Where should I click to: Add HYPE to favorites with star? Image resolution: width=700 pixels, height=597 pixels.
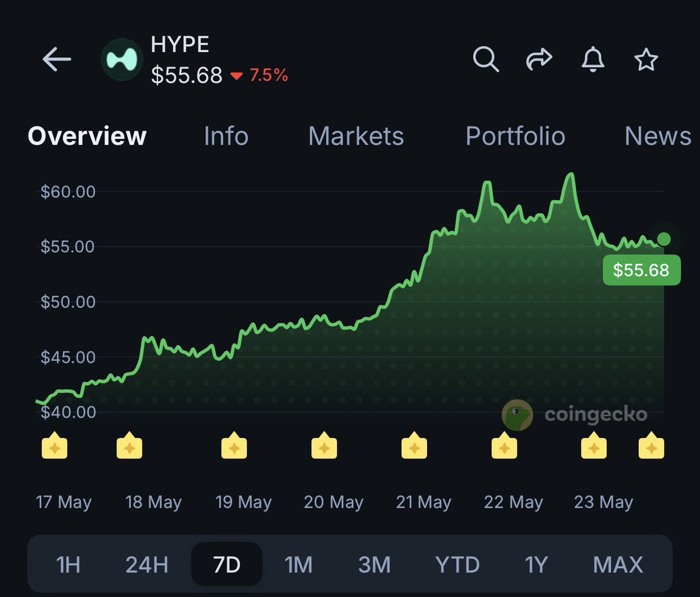[x=646, y=60]
